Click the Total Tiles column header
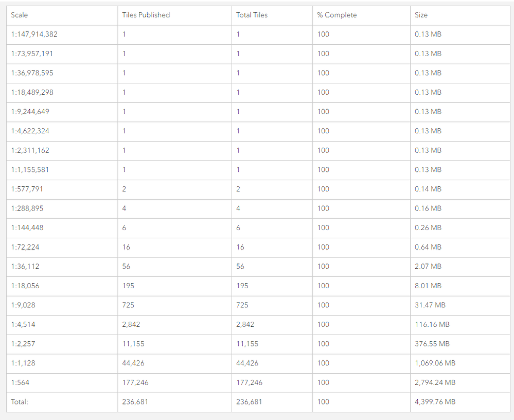 coord(252,15)
